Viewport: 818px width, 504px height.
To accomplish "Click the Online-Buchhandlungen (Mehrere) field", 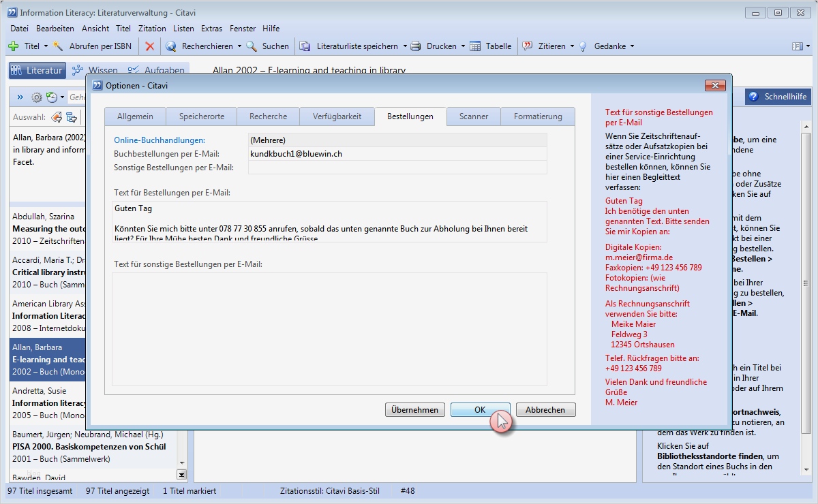I will tap(397, 140).
